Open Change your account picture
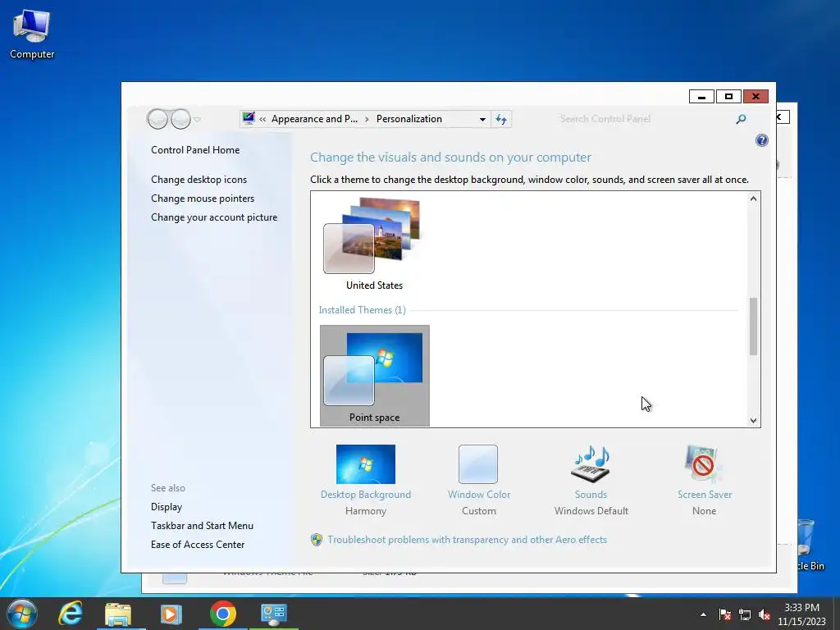The width and height of the screenshot is (840, 630). pyautogui.click(x=214, y=217)
